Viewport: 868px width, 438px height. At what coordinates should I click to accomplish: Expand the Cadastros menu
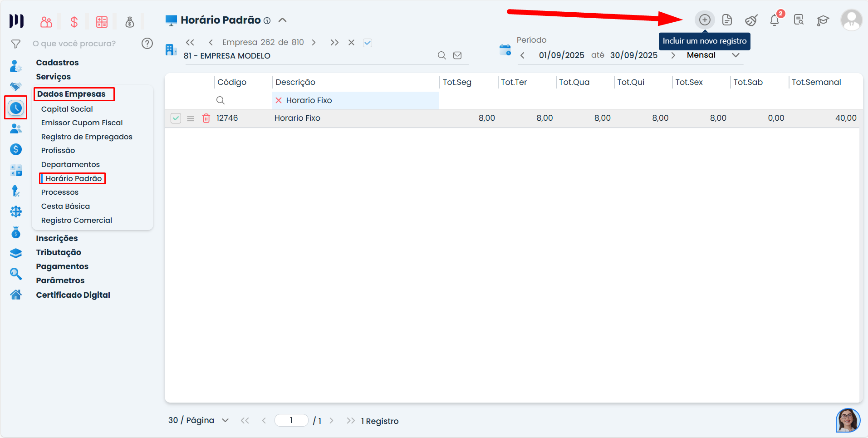[57, 63]
